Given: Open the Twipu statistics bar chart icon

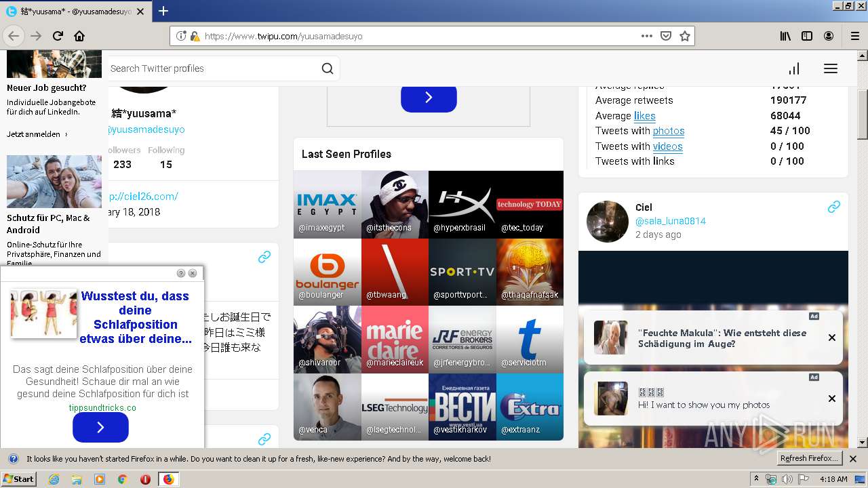Looking at the screenshot, I should point(794,68).
